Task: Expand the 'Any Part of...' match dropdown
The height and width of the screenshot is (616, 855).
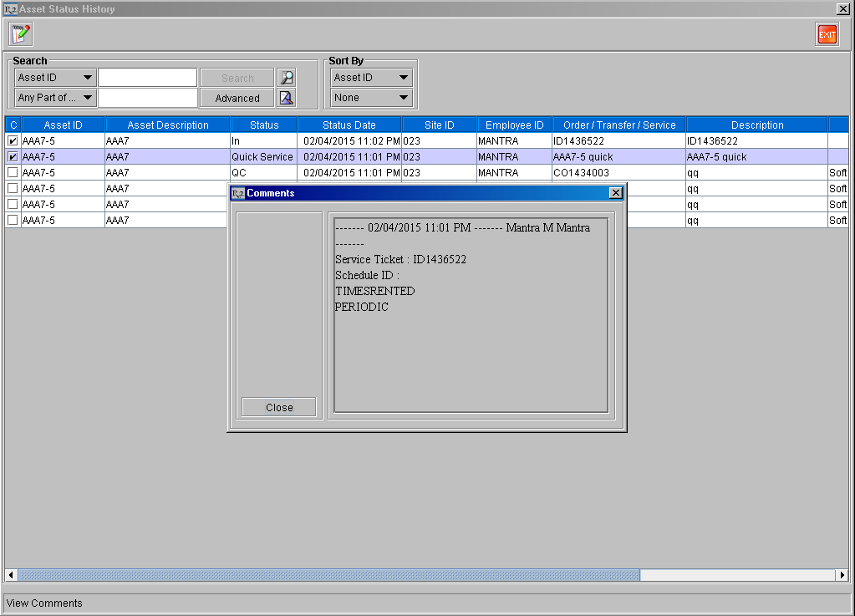Action: pos(56,98)
